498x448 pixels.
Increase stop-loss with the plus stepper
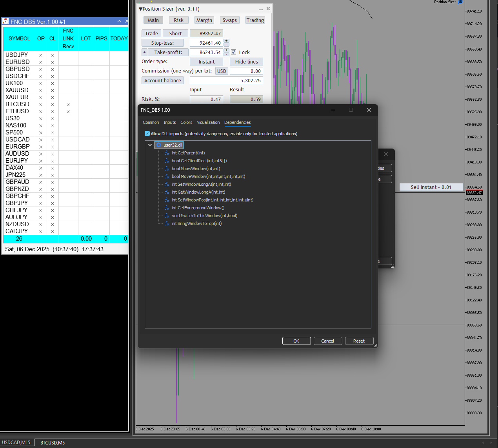click(226, 41)
